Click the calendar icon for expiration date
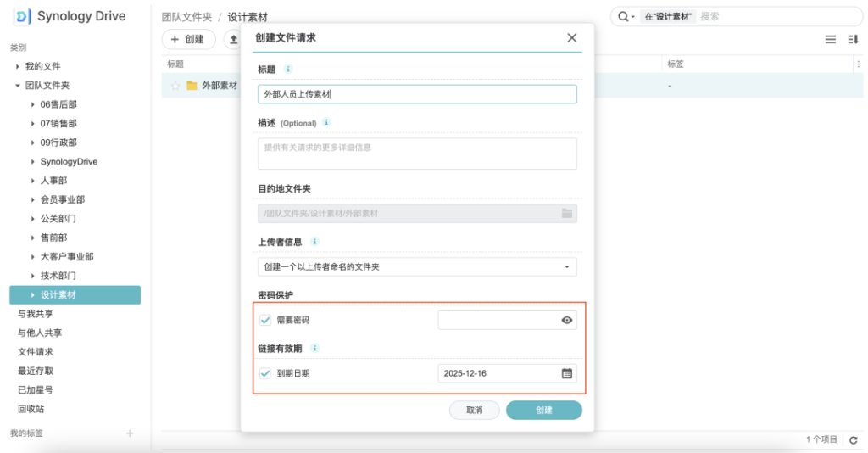 click(x=567, y=373)
